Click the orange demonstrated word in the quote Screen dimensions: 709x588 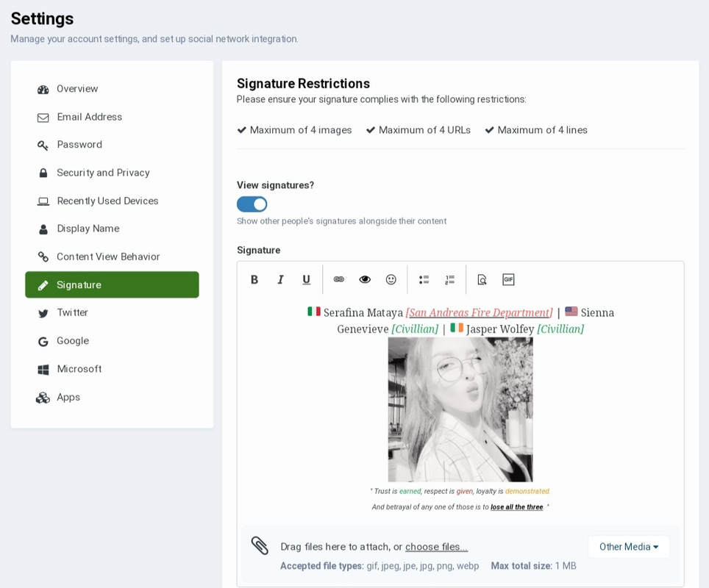pyautogui.click(x=527, y=491)
